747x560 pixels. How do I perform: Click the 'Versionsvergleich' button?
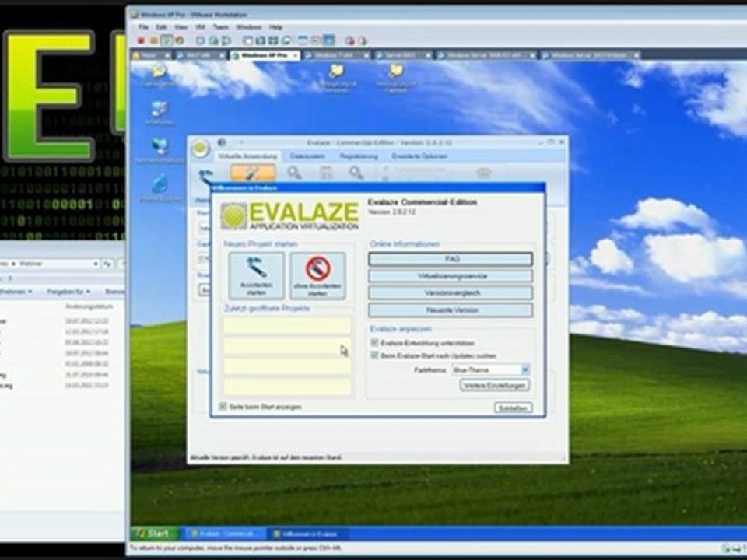click(451, 293)
